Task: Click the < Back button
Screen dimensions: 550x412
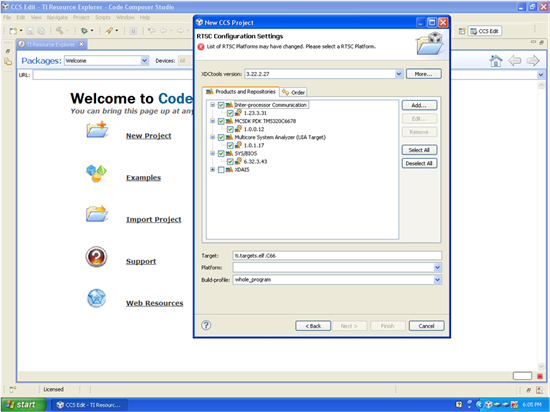Action: point(313,326)
